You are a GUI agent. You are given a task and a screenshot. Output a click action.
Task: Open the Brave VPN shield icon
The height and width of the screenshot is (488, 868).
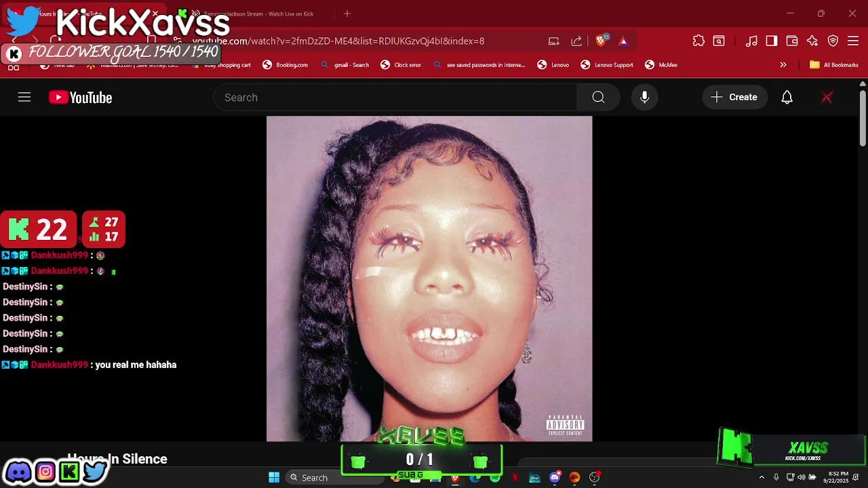point(833,41)
